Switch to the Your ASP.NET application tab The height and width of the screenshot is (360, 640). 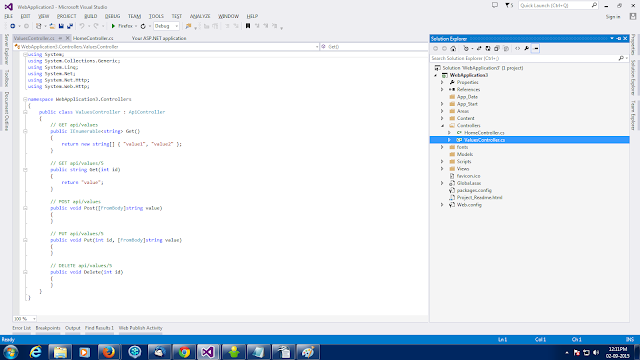[x=159, y=38]
